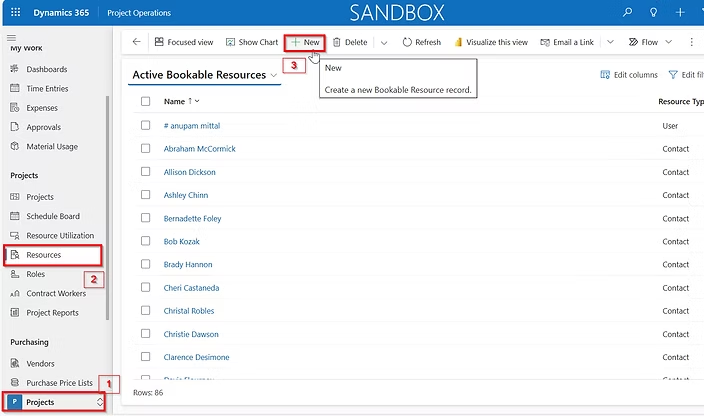The width and height of the screenshot is (704, 416).
Task: Click the sidebar vertical scrollbar
Action: pyautogui.click(x=107, y=207)
